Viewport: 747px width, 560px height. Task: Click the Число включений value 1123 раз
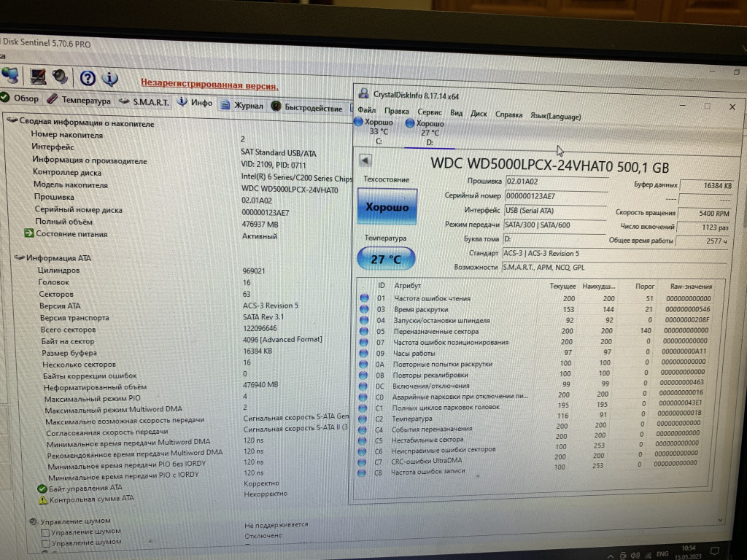[x=703, y=227]
